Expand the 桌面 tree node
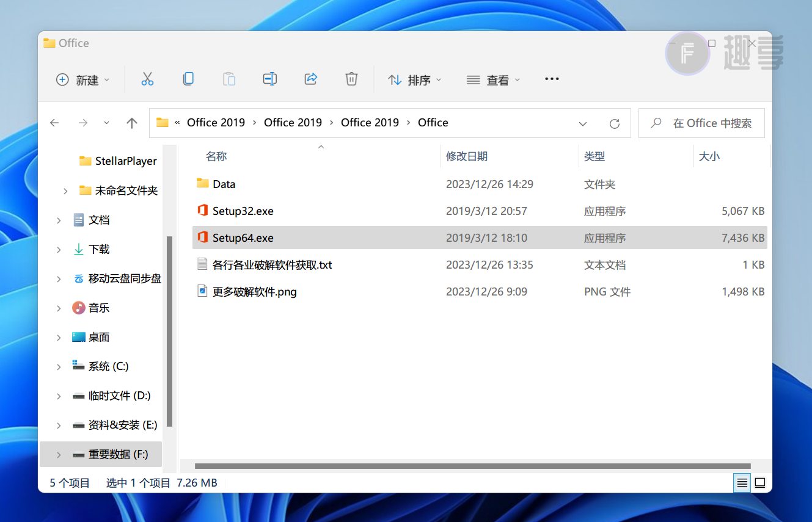Screen dimensions: 812x522 pyautogui.click(x=59, y=338)
